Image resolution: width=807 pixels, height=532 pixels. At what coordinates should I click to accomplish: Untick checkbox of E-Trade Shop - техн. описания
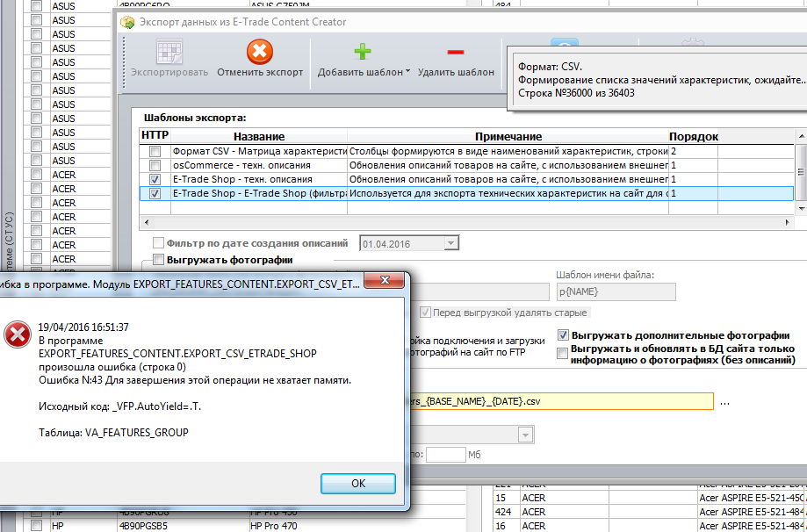[x=155, y=179]
